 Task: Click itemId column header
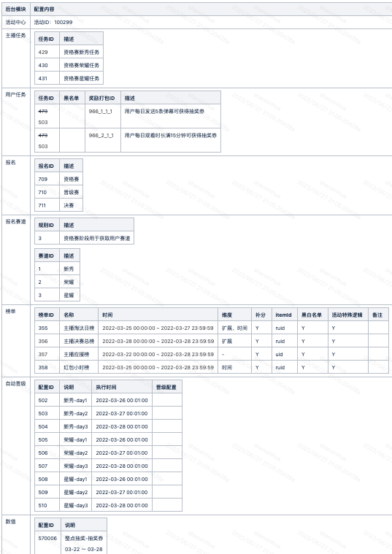click(285, 315)
